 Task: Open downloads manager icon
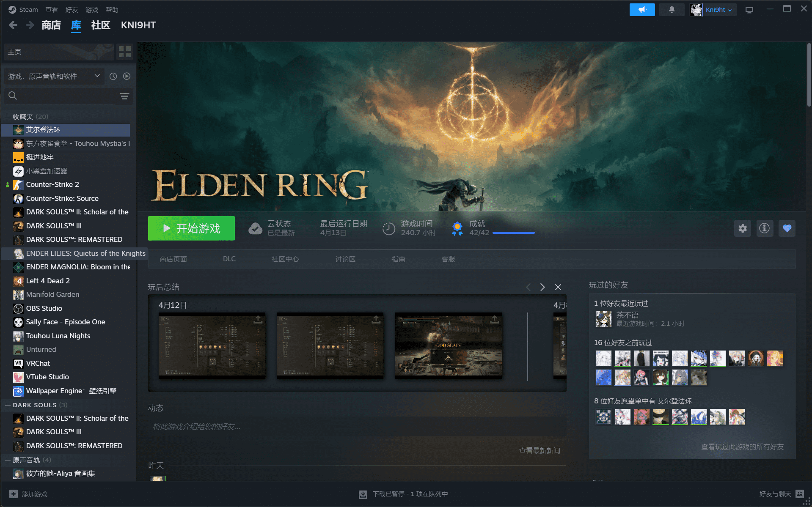pos(363,494)
